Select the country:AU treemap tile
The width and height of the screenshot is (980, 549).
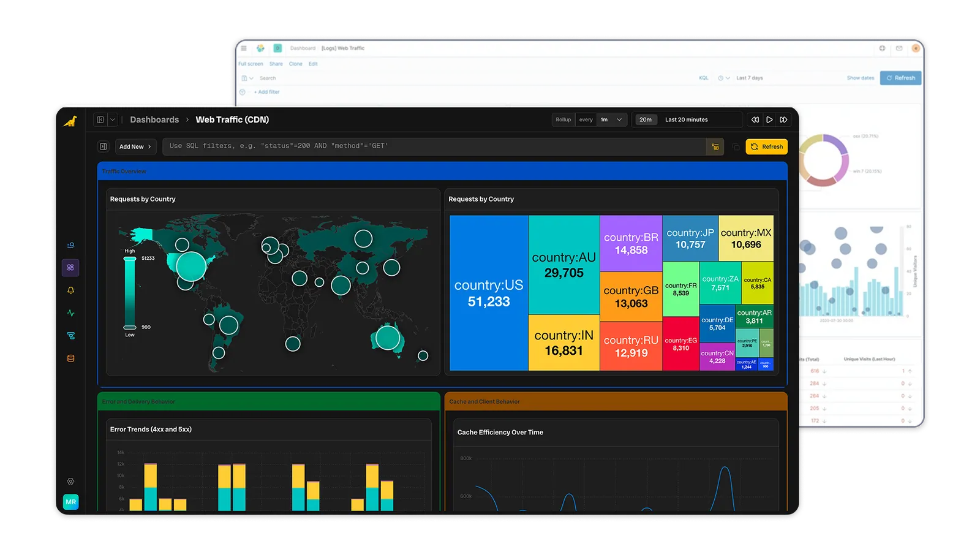564,265
